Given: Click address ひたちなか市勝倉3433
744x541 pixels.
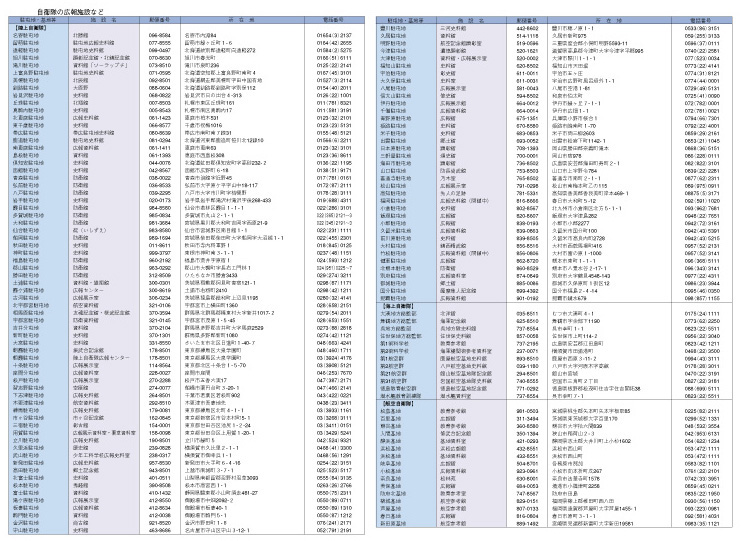Looking at the screenshot, I should coord(211,275).
